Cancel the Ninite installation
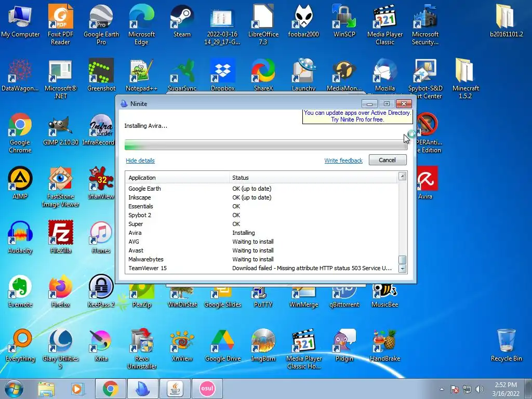 (x=388, y=160)
